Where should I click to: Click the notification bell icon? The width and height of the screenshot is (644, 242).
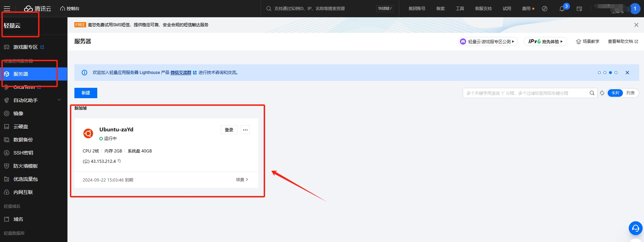click(x=562, y=9)
